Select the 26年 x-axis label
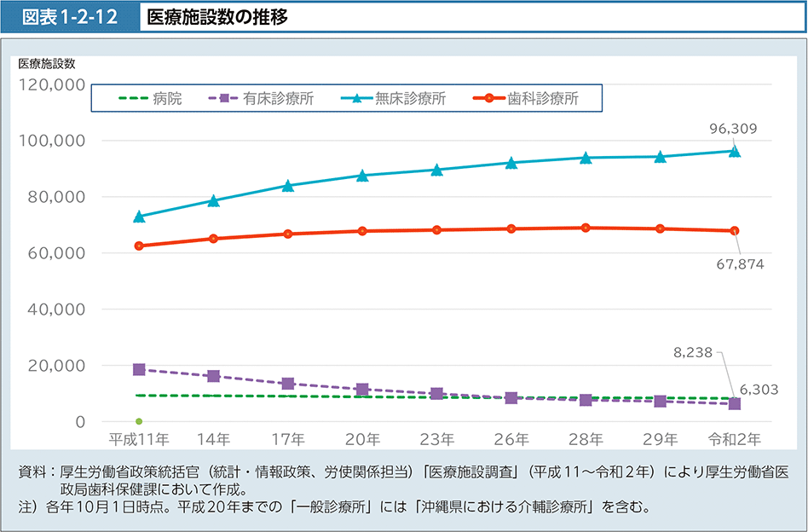Image resolution: width=808 pixels, height=532 pixels. [511, 440]
